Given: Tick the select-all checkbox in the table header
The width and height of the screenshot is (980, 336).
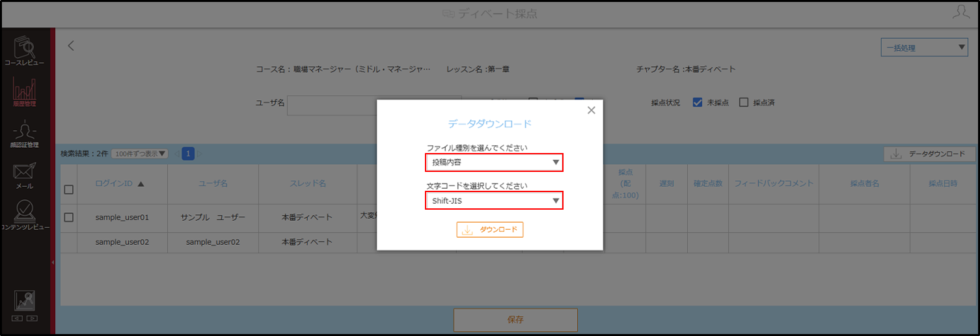Looking at the screenshot, I should (x=69, y=189).
